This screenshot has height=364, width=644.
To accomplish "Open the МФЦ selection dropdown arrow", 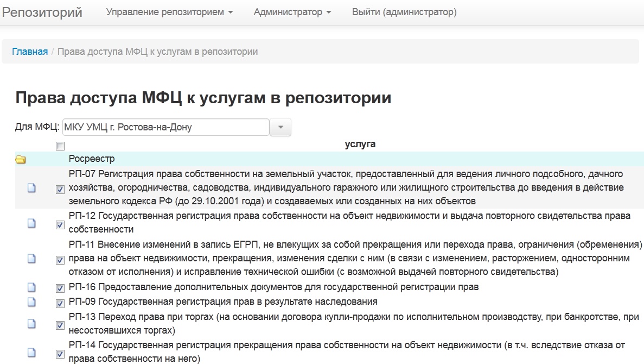I will click(280, 127).
